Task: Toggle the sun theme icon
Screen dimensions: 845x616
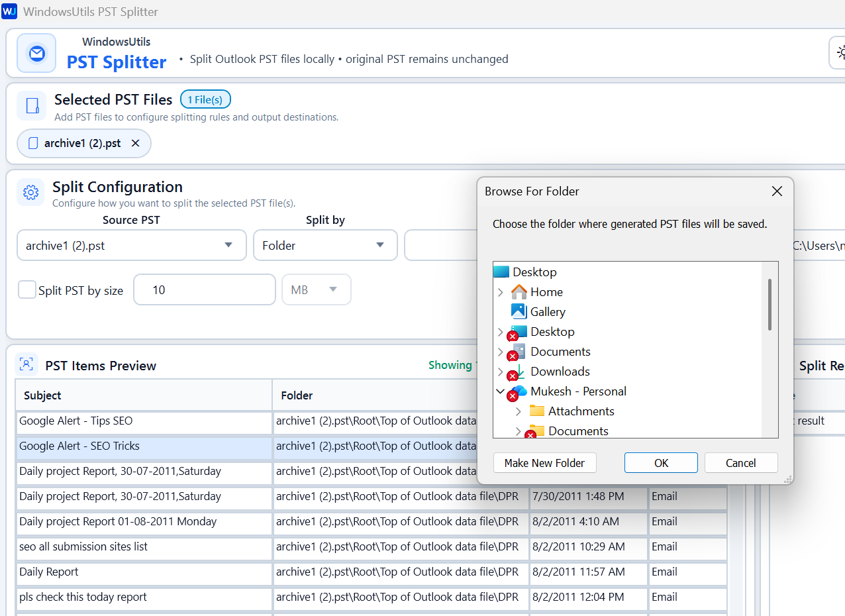Action: tap(841, 52)
